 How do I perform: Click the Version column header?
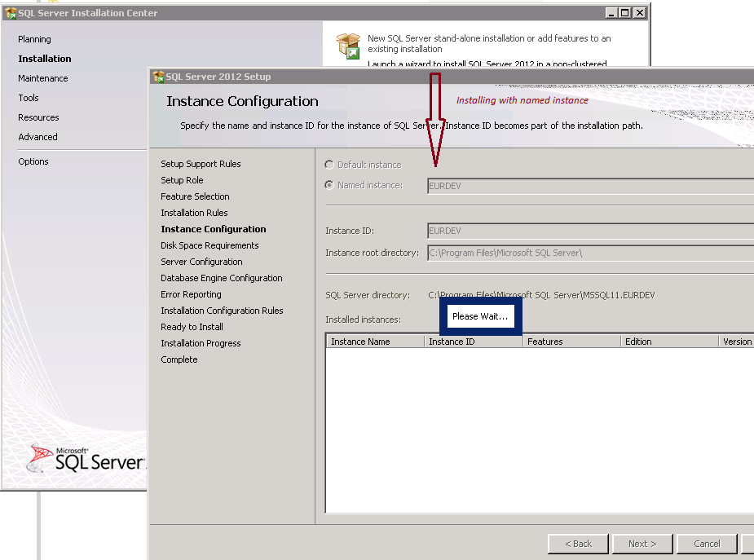click(737, 342)
